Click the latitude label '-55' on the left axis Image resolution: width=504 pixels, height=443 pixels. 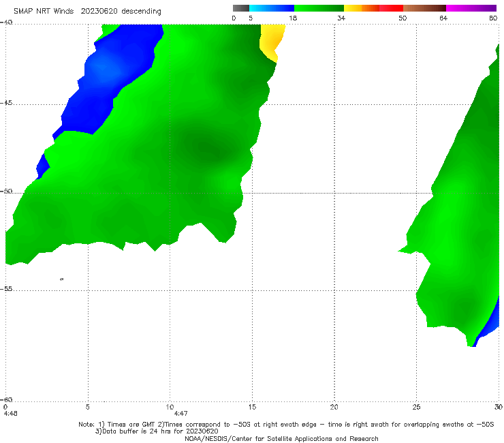(x=6, y=289)
